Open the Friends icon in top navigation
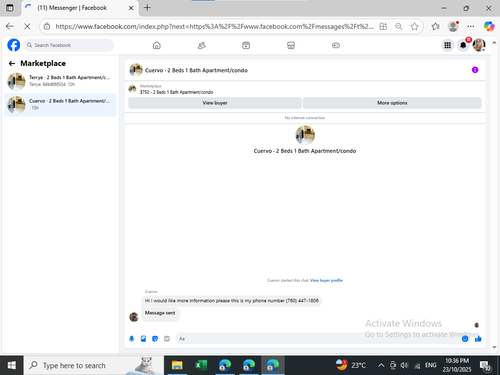The height and width of the screenshot is (375, 500). pos(201,45)
